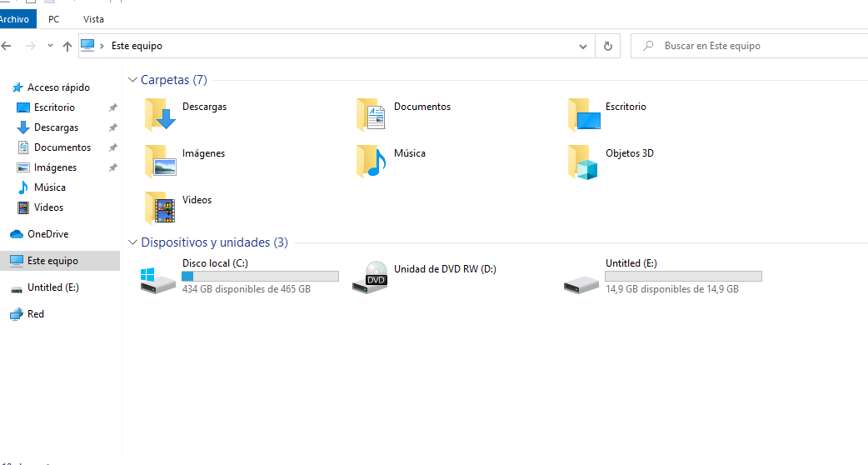Go up one level with up arrow
868x465 pixels.
[x=67, y=46]
